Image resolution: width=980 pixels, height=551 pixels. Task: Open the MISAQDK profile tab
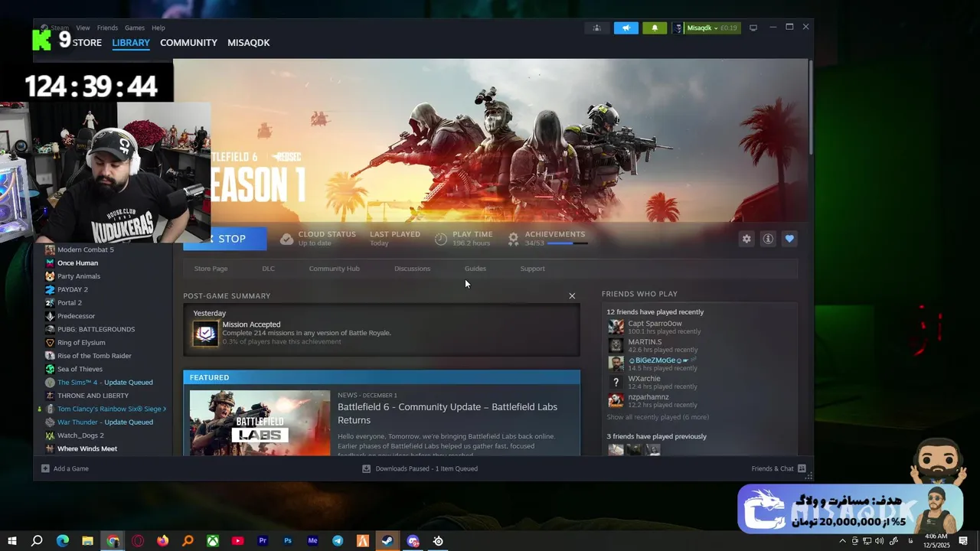pos(249,43)
